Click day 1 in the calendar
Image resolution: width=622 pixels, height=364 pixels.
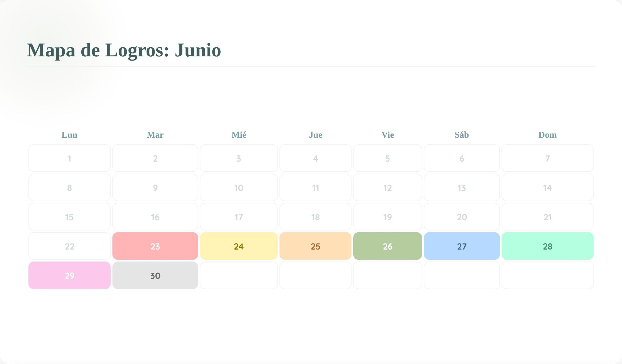tap(69, 158)
